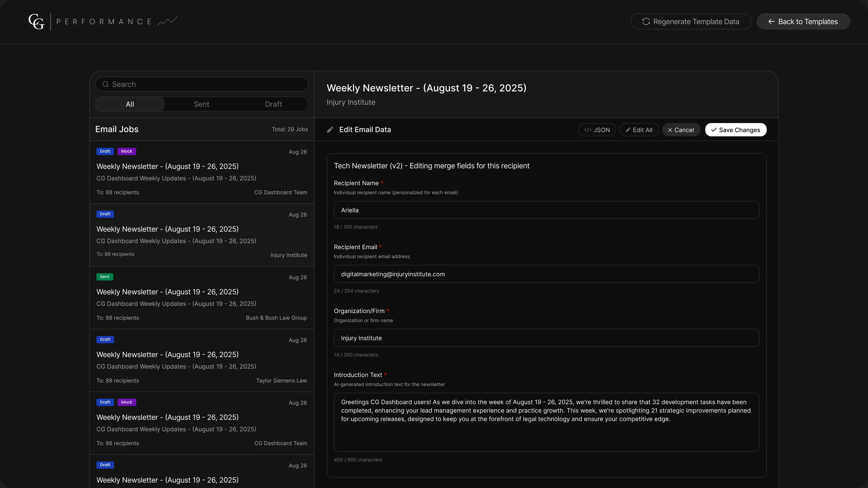Click the Email Jobs heading

coord(117,129)
